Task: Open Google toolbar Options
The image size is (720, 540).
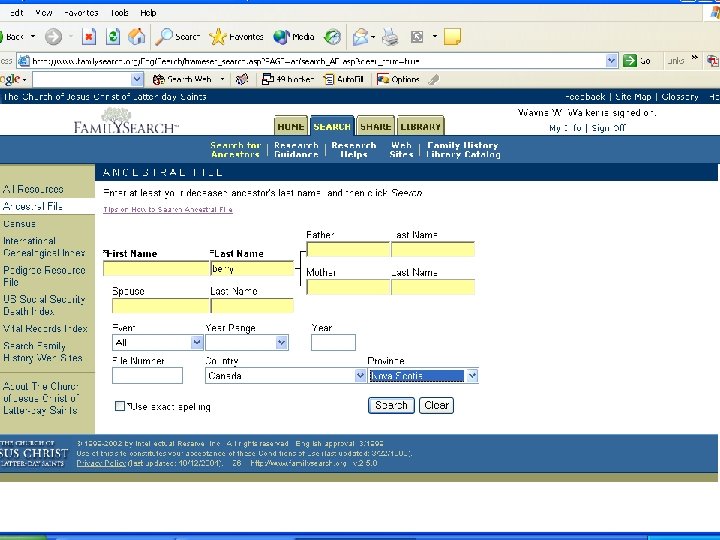Action: [x=398, y=79]
